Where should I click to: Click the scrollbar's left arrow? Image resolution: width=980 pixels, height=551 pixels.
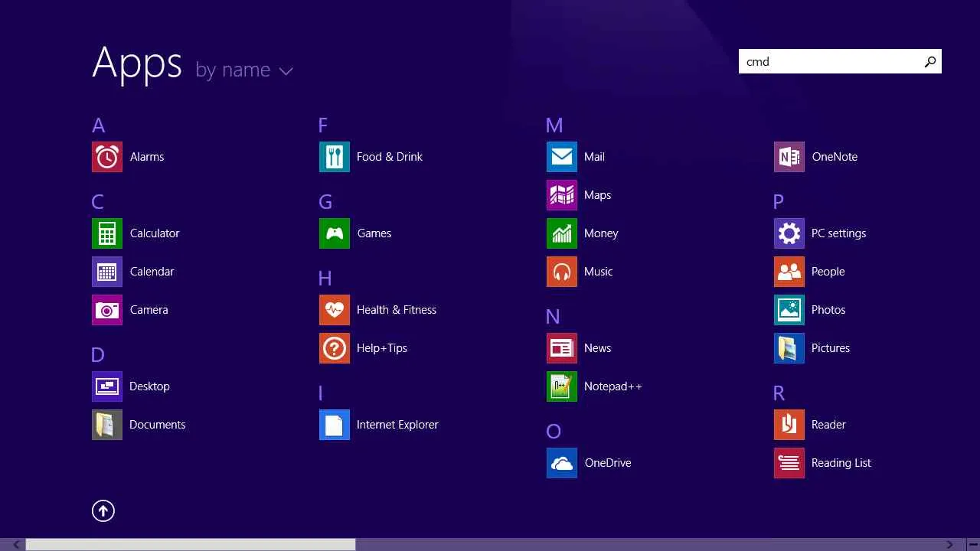tap(16, 545)
